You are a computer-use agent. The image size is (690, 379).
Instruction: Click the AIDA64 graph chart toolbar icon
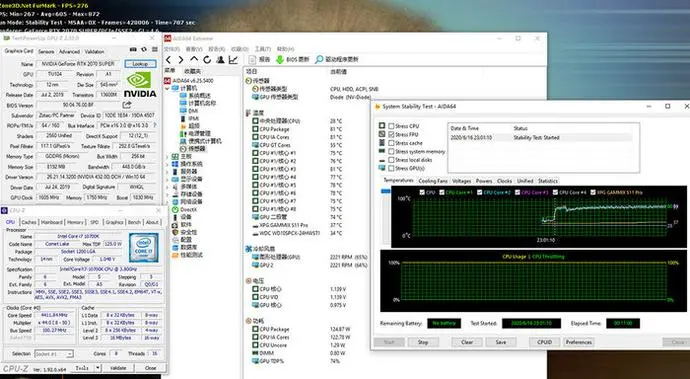(x=233, y=59)
